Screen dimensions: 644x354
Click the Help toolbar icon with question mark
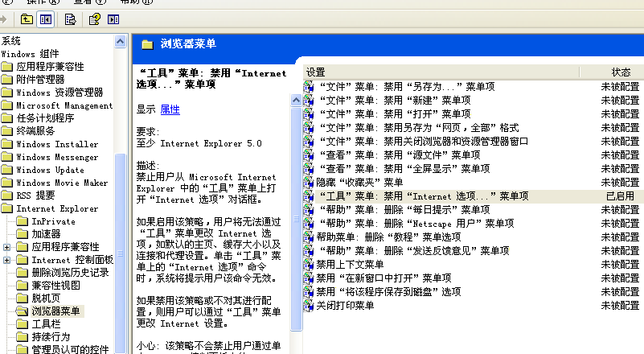(x=95, y=19)
